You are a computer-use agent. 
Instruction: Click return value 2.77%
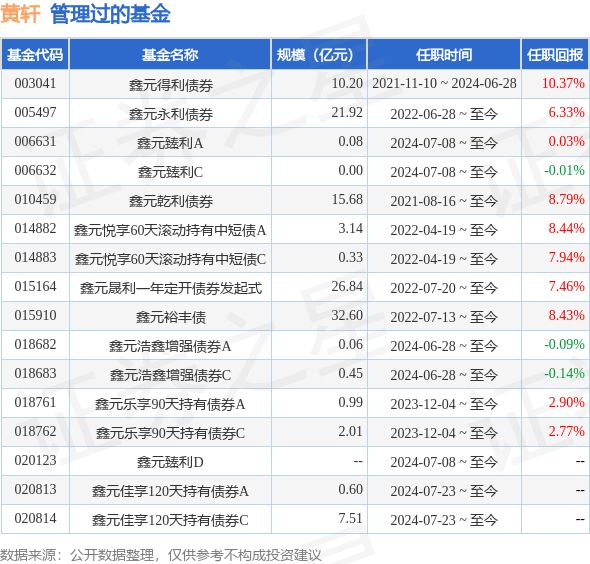point(566,431)
